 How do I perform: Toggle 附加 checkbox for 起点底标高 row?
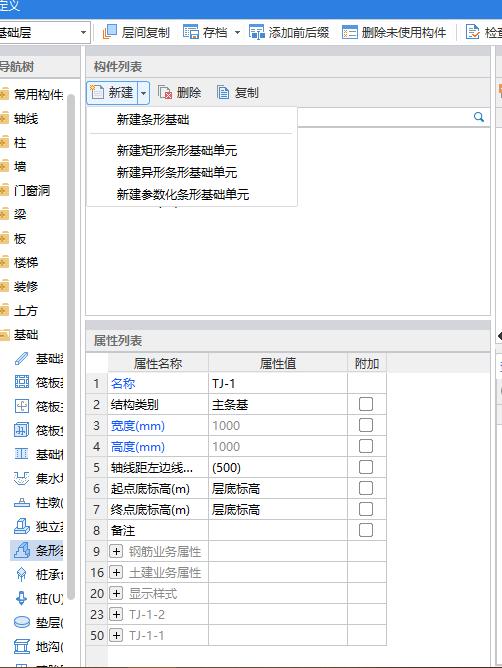point(366,488)
